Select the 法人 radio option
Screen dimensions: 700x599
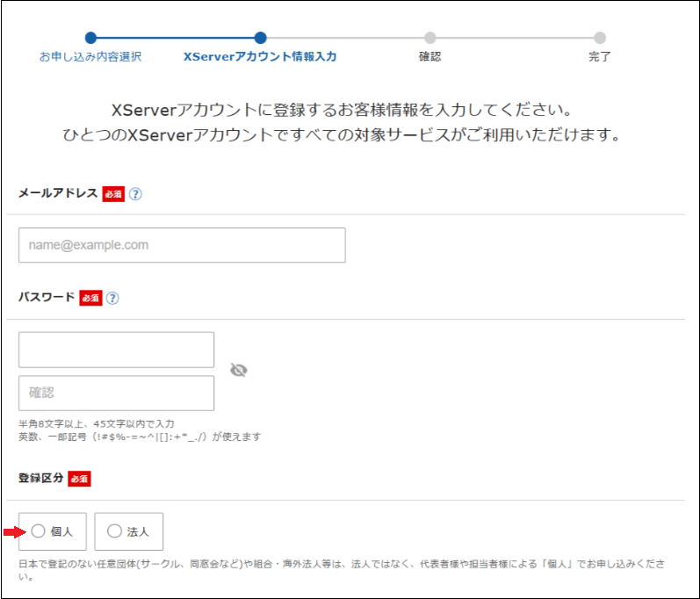tap(128, 531)
